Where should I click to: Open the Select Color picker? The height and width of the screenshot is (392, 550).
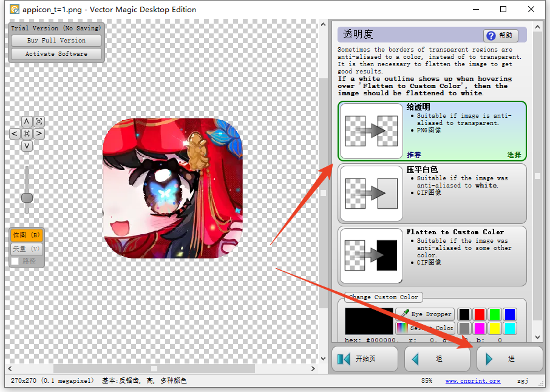click(x=425, y=328)
